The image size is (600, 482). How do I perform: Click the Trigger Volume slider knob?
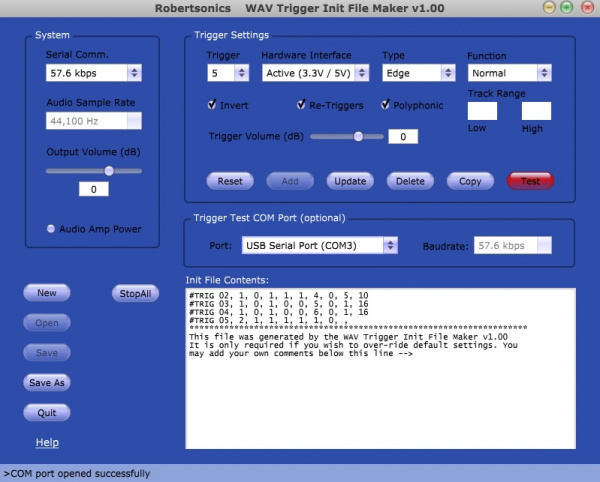pos(358,136)
